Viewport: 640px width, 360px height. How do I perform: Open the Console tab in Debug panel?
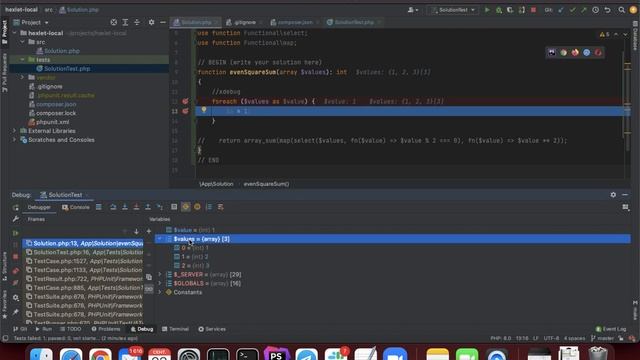coord(76,207)
